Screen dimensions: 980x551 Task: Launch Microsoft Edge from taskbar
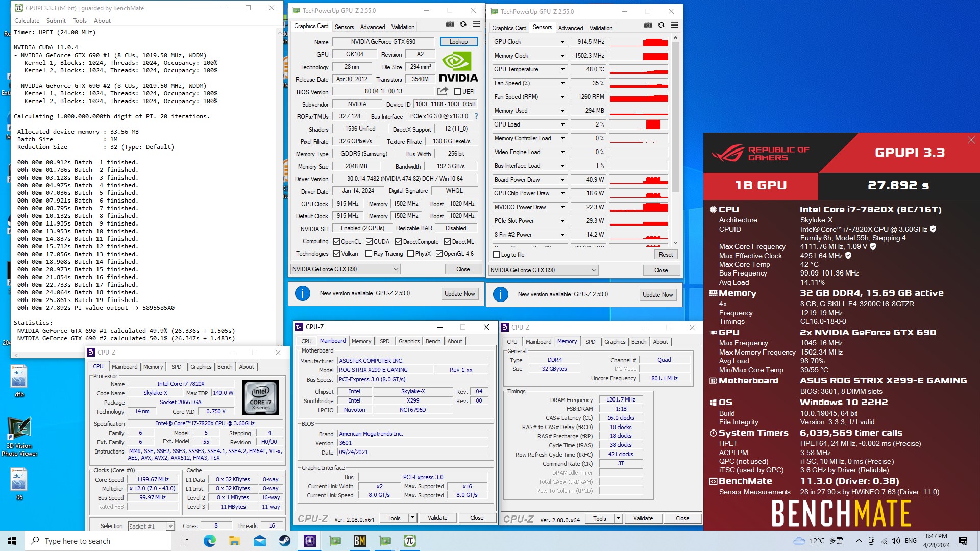coord(209,541)
